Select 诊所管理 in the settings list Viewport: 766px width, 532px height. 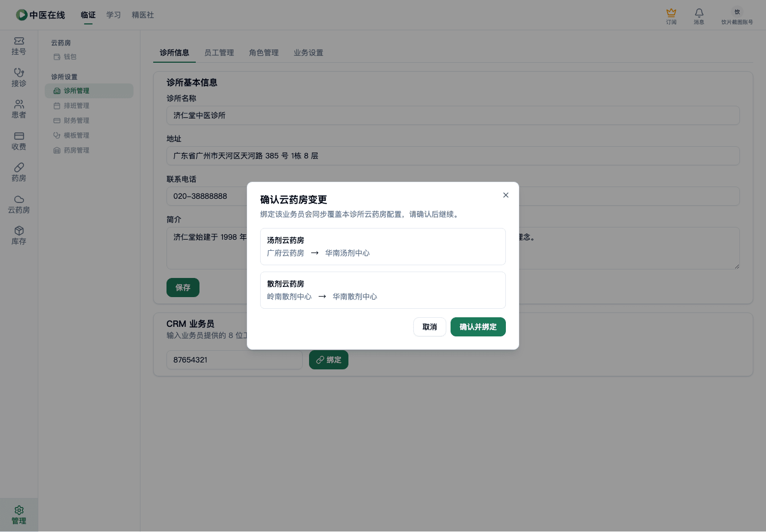(89, 91)
